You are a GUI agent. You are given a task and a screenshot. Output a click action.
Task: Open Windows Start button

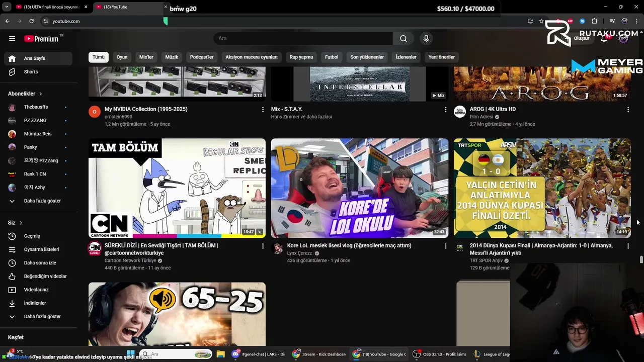131,354
